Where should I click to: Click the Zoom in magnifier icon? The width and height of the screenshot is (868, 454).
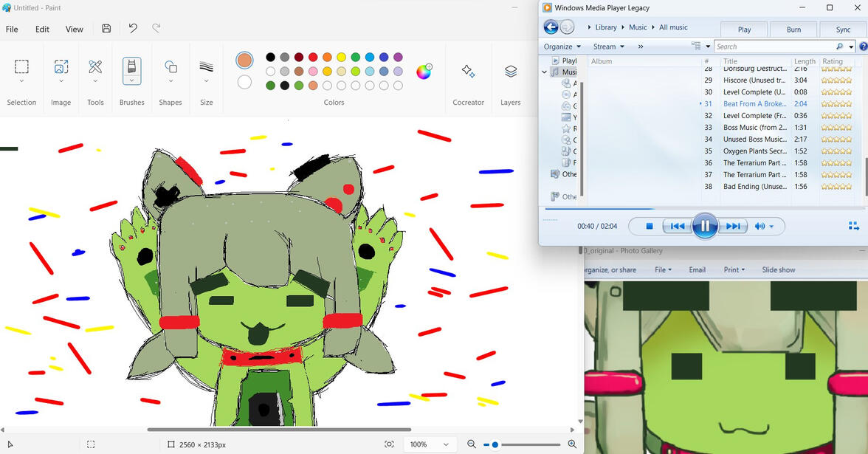tap(572, 444)
